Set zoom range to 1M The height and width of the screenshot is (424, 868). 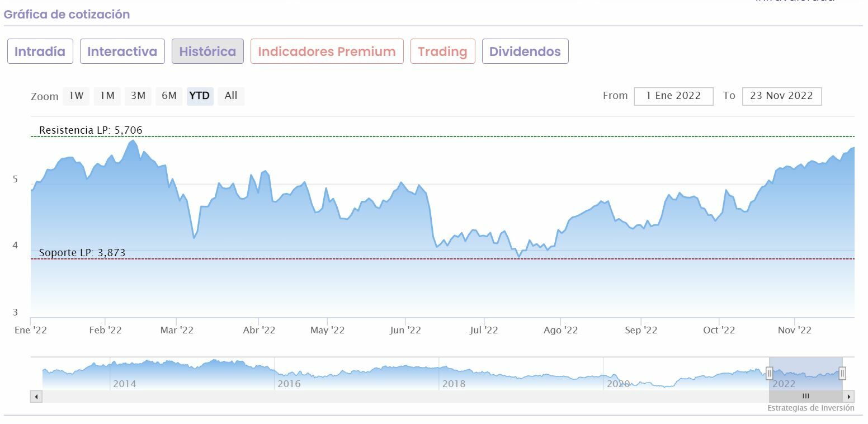coord(107,96)
